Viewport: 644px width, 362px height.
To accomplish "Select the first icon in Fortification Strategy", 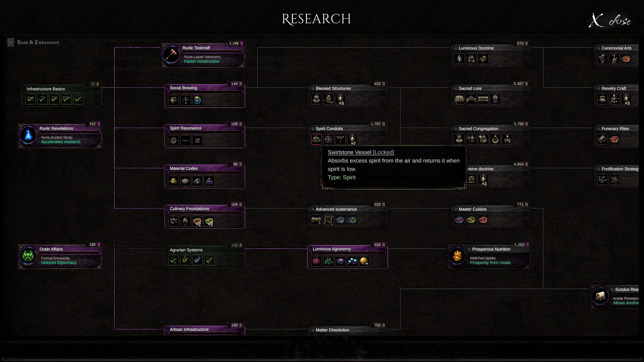I will [x=602, y=179].
